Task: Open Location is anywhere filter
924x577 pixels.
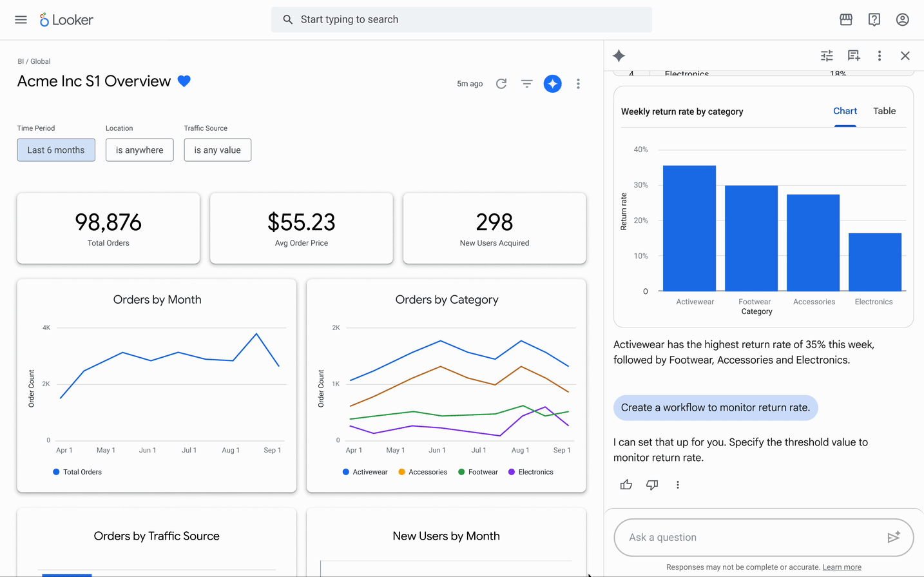Action: 140,150
